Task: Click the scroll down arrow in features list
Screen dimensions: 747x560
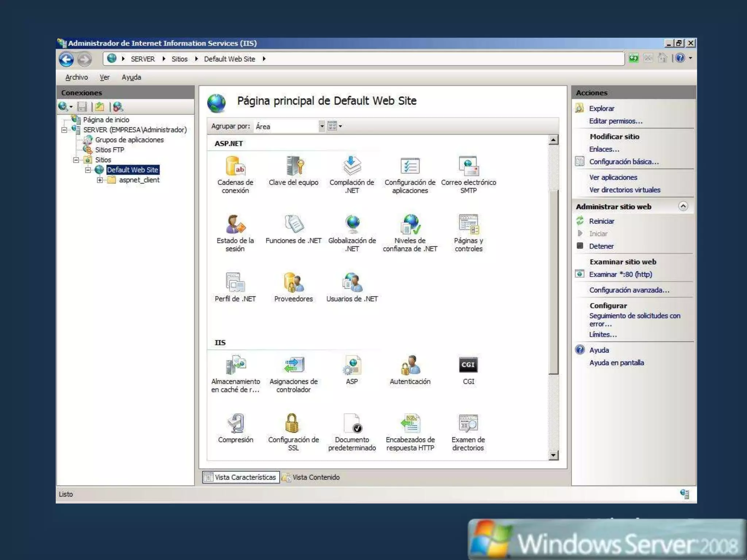Action: [553, 455]
